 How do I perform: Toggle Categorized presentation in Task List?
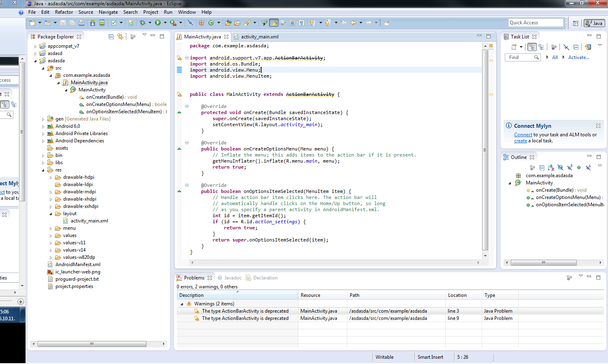532,47
